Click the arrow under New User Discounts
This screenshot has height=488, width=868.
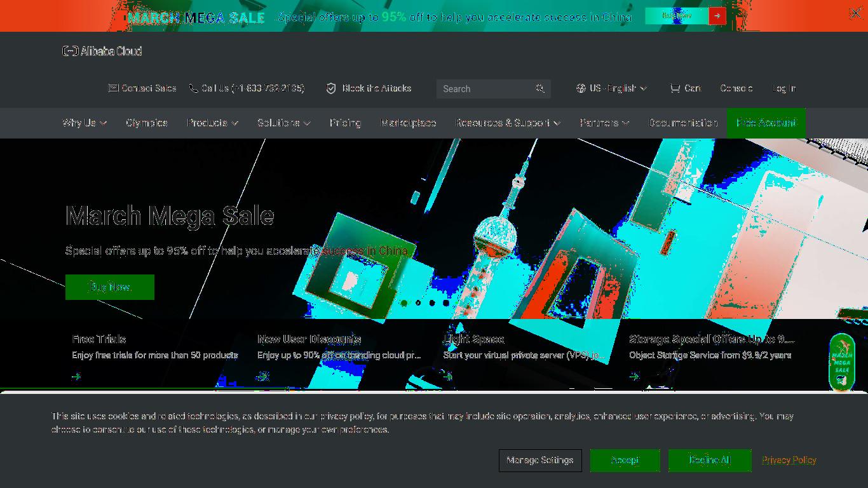[x=262, y=377]
